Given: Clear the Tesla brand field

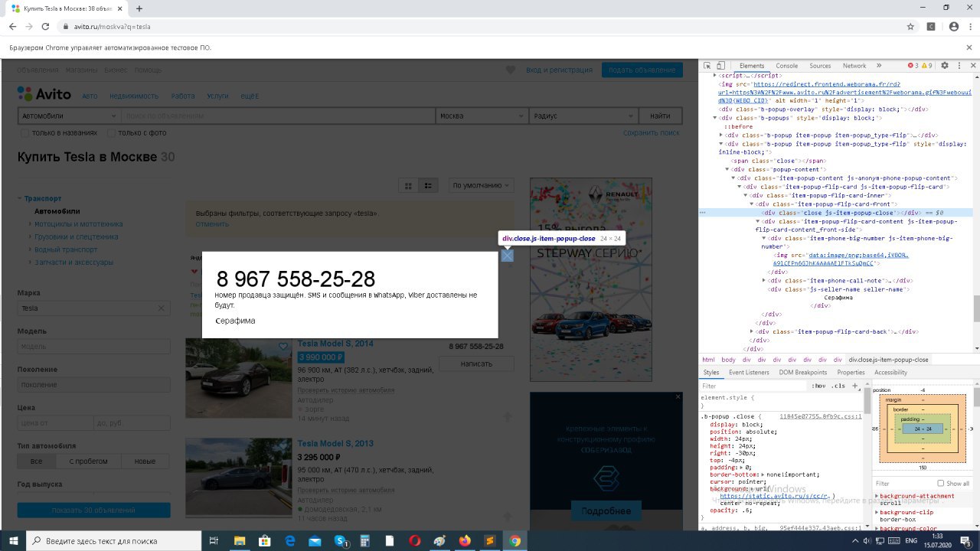Looking at the screenshot, I should 161,308.
